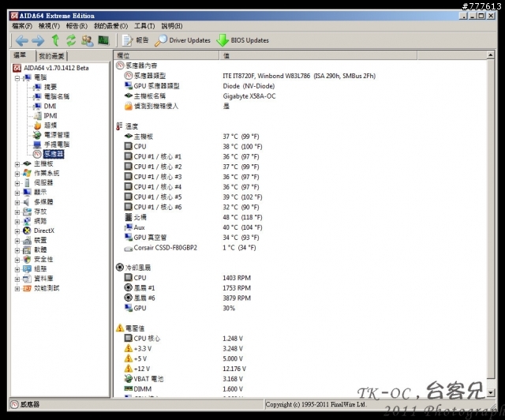Select the +12 V voltage row
505x420 pixels.
(x=185, y=369)
